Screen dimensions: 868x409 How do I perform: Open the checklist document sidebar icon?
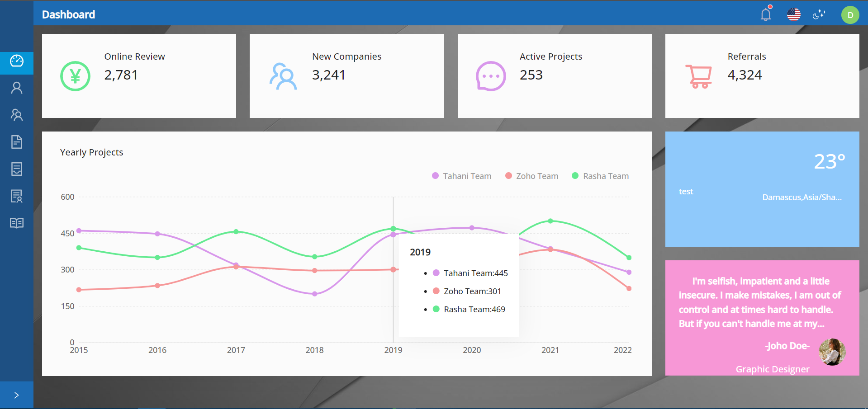coord(17,169)
